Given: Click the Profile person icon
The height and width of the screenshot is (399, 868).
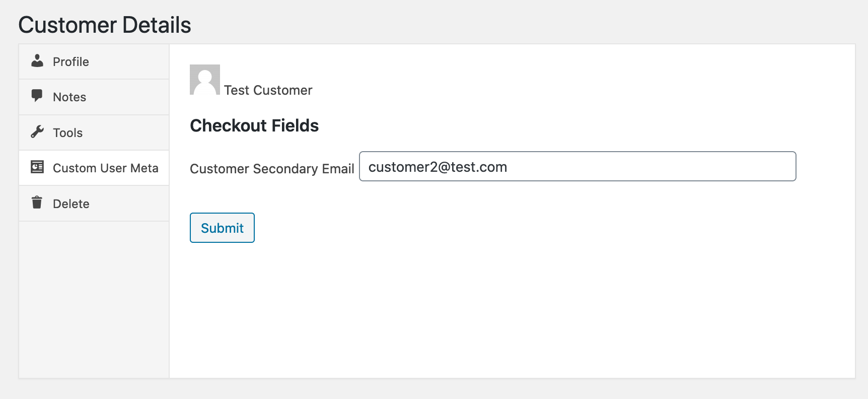Looking at the screenshot, I should click(37, 61).
